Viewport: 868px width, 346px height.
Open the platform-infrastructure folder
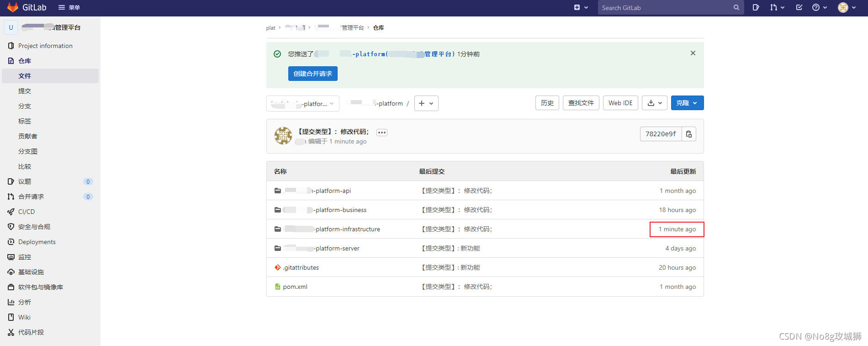[332, 229]
